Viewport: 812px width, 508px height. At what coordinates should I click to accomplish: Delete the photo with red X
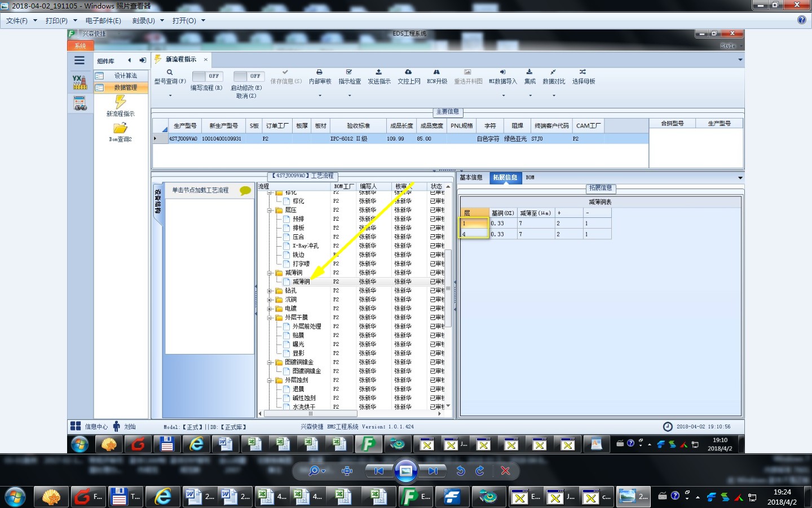[x=505, y=471]
